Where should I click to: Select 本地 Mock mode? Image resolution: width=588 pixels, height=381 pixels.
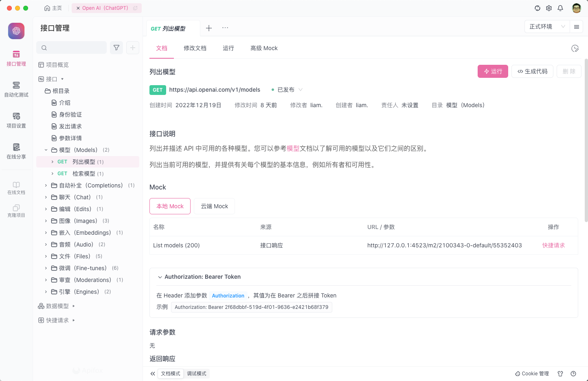point(170,206)
